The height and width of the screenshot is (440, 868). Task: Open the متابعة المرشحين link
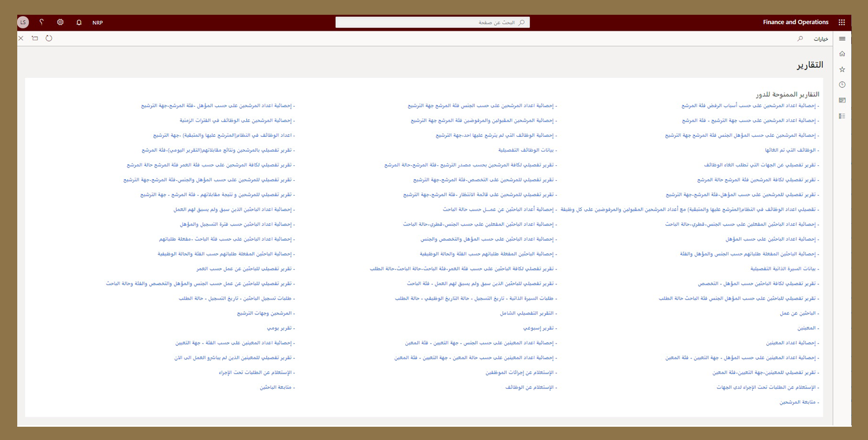[x=799, y=402]
